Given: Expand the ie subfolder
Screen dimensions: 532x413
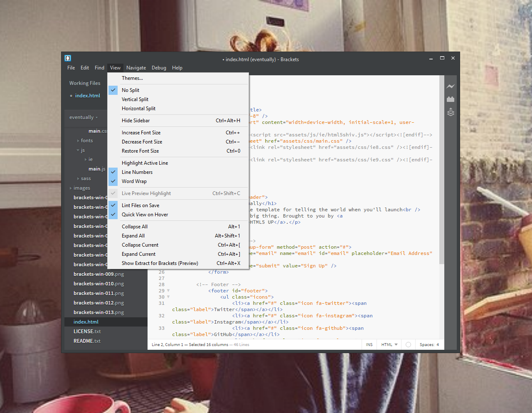Looking at the screenshot, I should [86, 160].
